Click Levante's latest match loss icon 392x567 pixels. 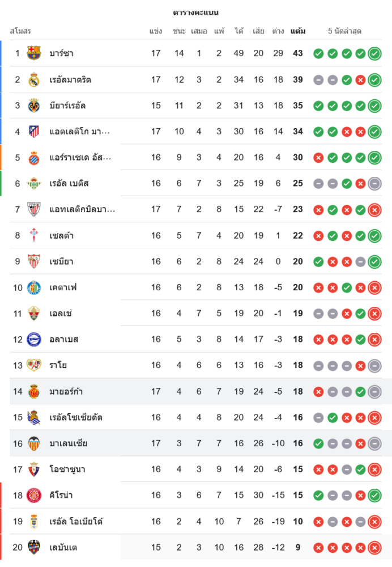[x=374, y=547]
